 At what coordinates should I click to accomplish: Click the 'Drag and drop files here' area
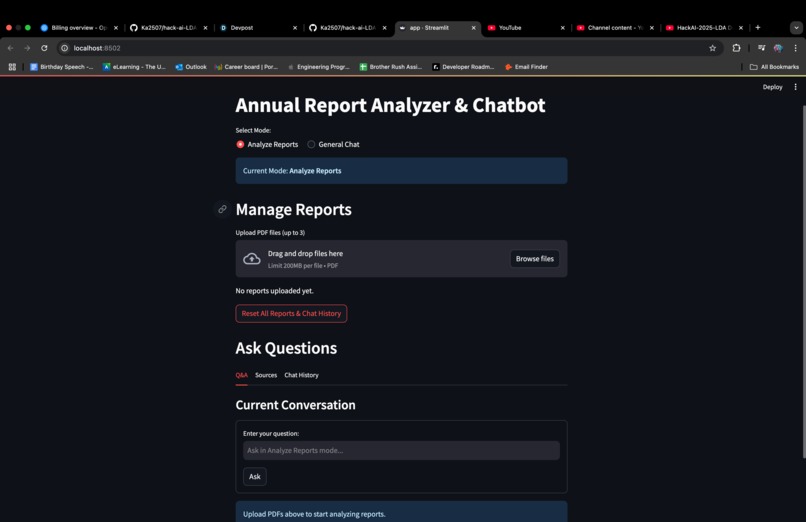[x=401, y=258]
